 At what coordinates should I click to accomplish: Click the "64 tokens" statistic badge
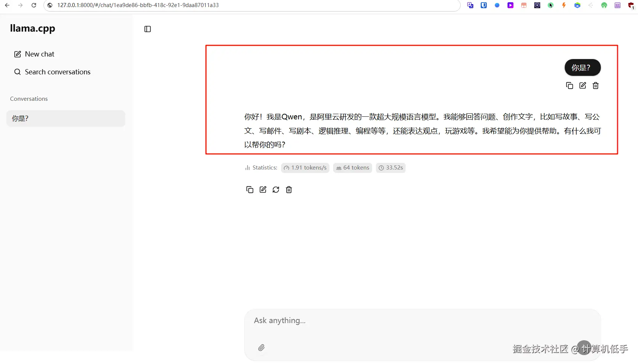tap(352, 168)
